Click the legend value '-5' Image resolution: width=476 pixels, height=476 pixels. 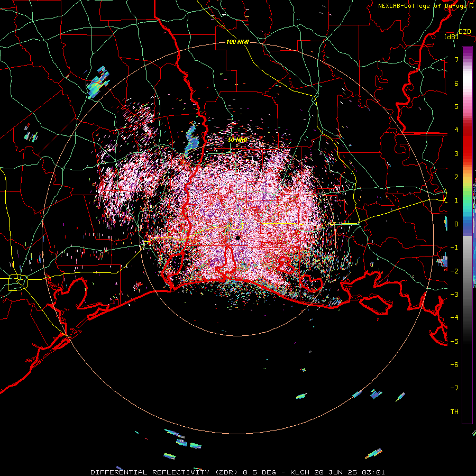(x=454, y=342)
